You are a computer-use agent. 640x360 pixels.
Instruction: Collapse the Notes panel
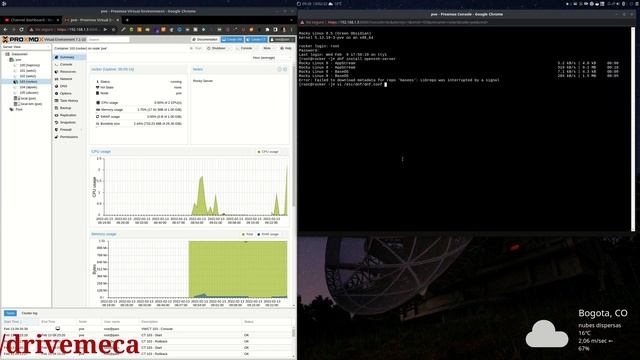(285, 69)
